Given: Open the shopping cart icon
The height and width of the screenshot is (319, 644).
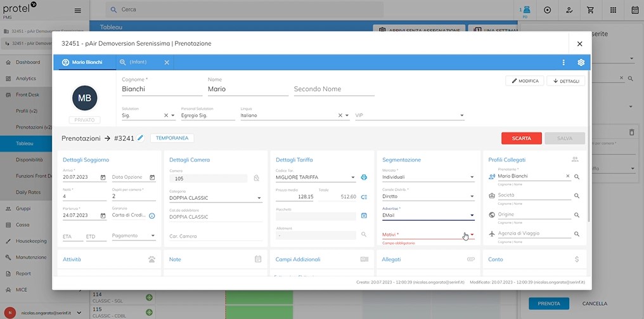Looking at the screenshot, I should click(591, 10).
